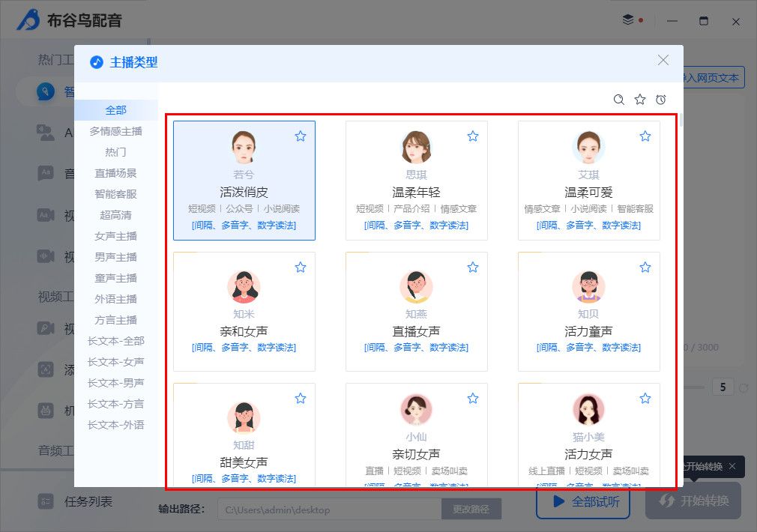Screen dimensions: 757x532
Task: Click the output path field
Action: click(330, 510)
